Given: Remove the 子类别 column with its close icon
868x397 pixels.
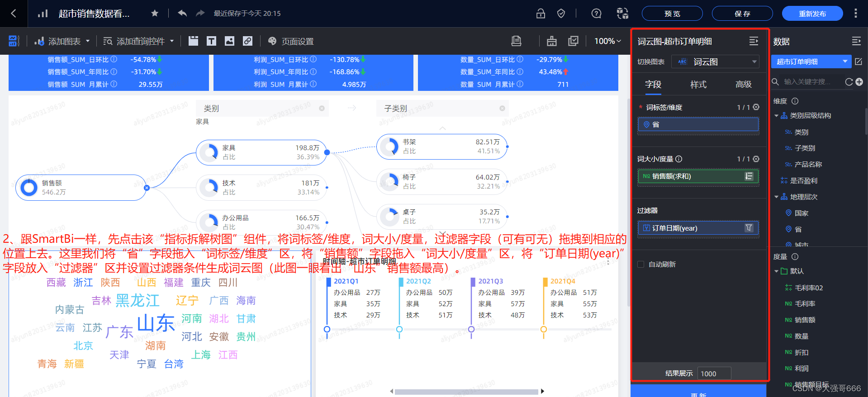Looking at the screenshot, I should pos(502,109).
